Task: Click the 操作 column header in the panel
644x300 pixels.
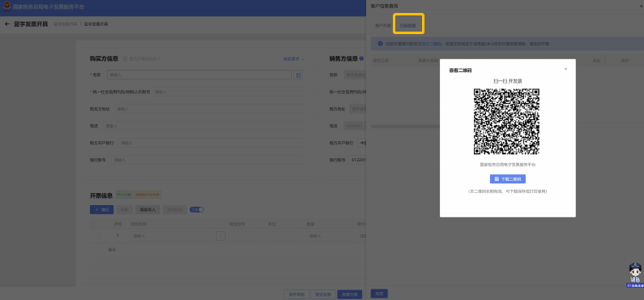Action: coord(625,61)
